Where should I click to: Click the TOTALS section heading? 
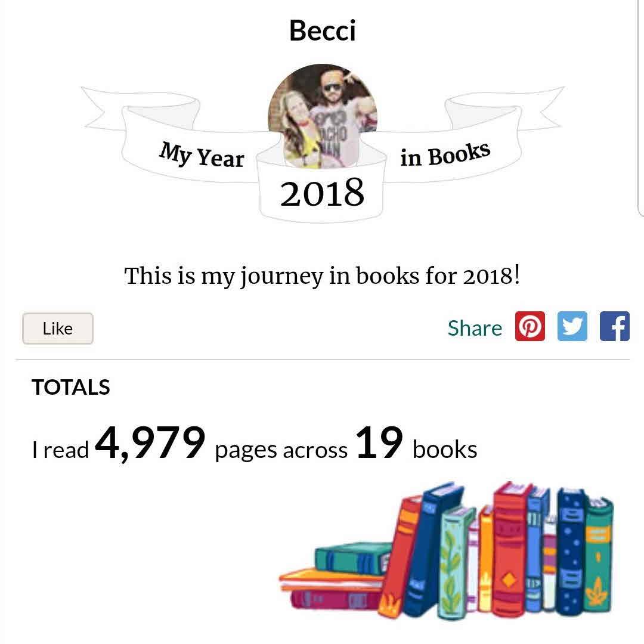point(71,387)
